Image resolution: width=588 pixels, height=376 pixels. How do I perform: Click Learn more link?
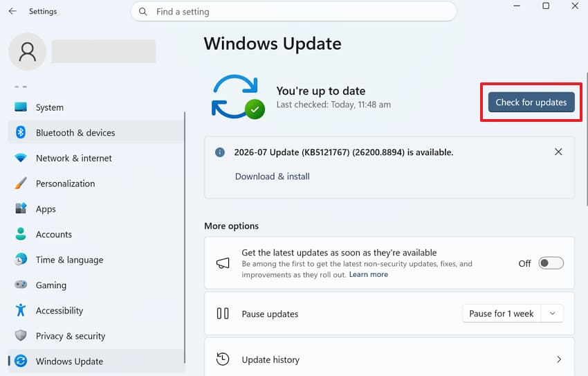[x=368, y=274]
